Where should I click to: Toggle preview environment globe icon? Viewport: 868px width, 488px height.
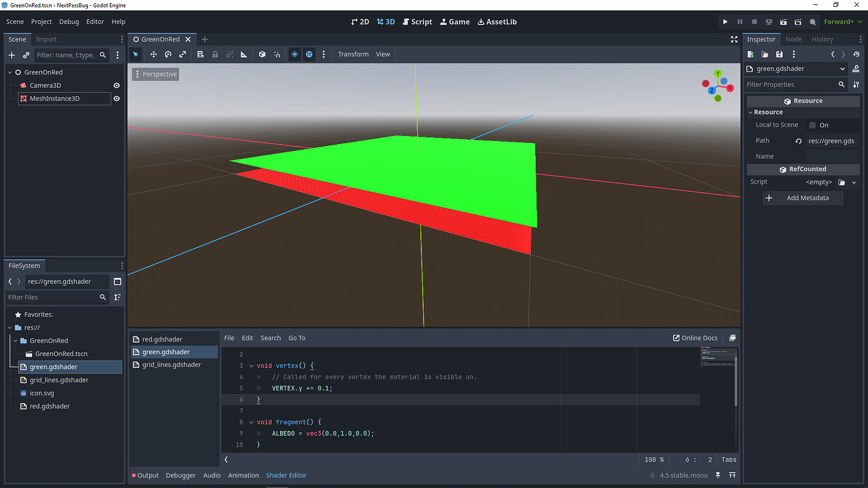click(x=309, y=54)
